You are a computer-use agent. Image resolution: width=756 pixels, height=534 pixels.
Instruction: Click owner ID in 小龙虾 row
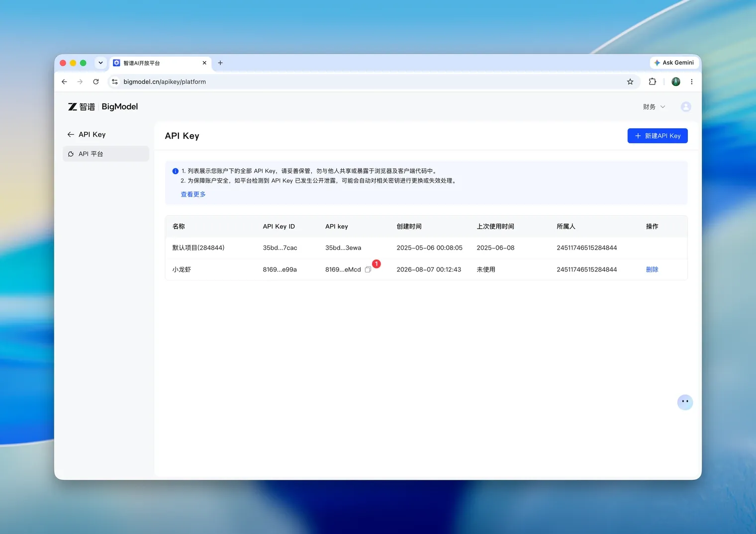coord(587,269)
